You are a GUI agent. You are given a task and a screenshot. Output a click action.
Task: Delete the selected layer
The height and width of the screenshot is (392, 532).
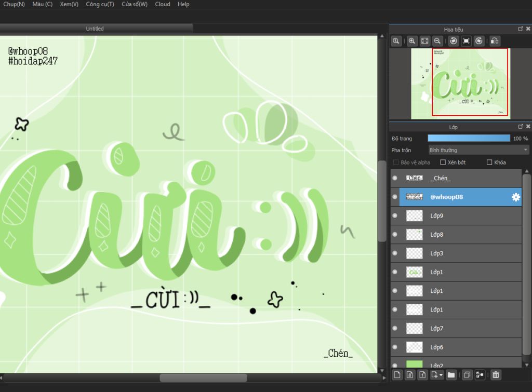[x=496, y=375]
